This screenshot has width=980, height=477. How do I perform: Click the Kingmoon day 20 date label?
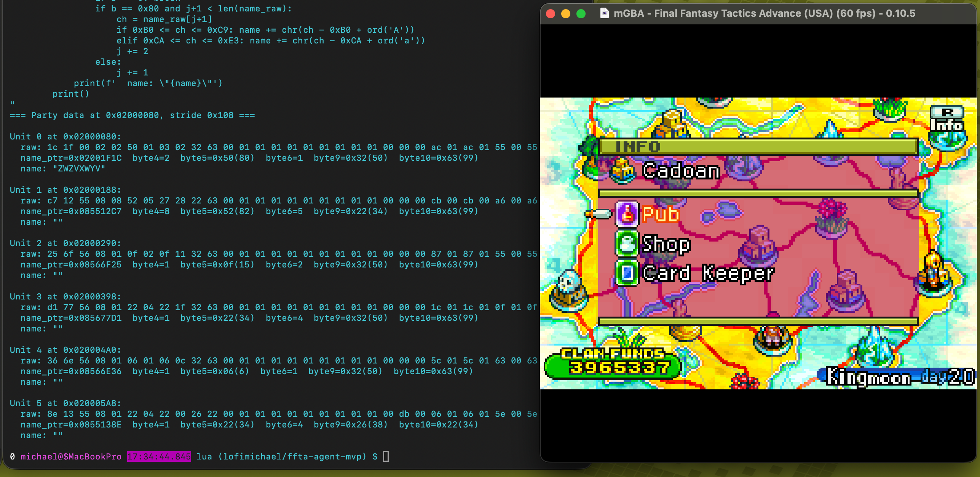[899, 377]
